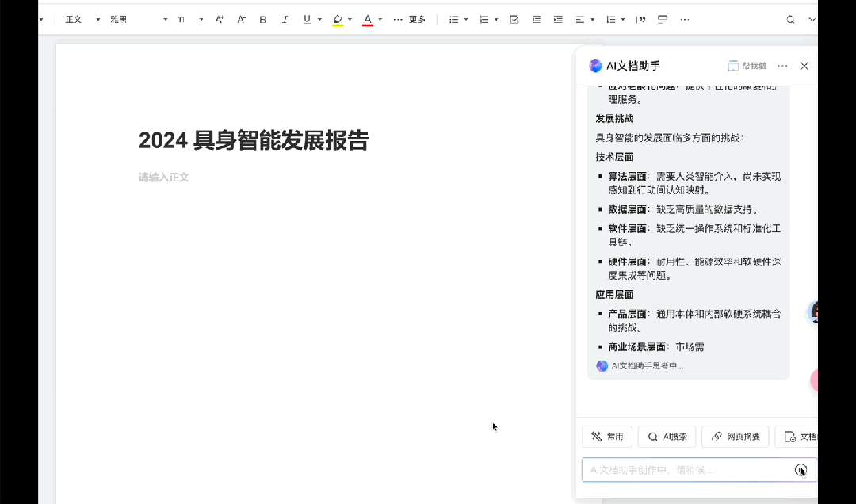
Task: Open the font size dropdown
Action: click(188, 19)
